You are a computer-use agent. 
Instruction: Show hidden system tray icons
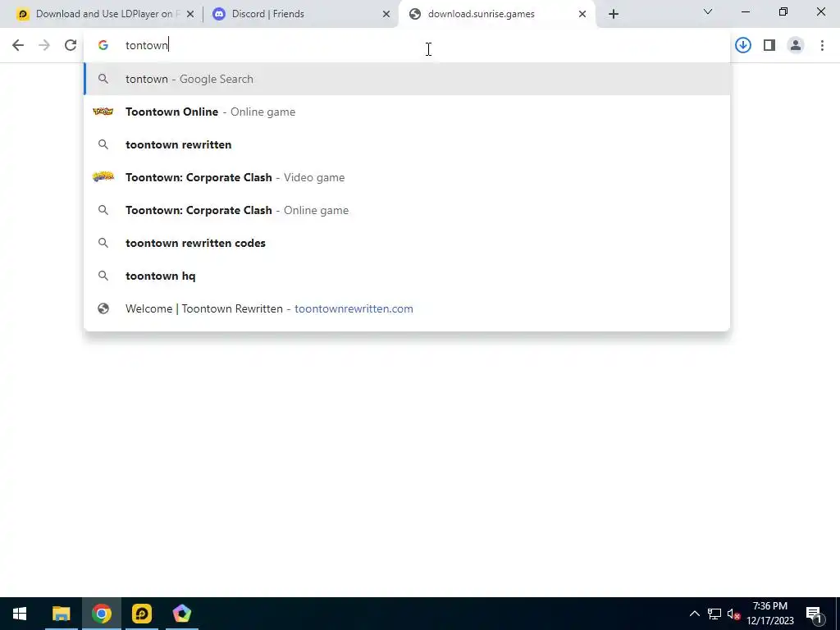pos(694,614)
